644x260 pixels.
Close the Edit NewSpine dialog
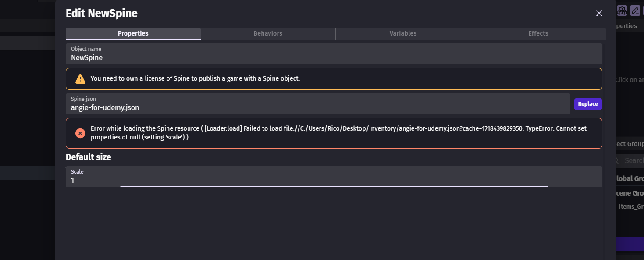coord(599,13)
